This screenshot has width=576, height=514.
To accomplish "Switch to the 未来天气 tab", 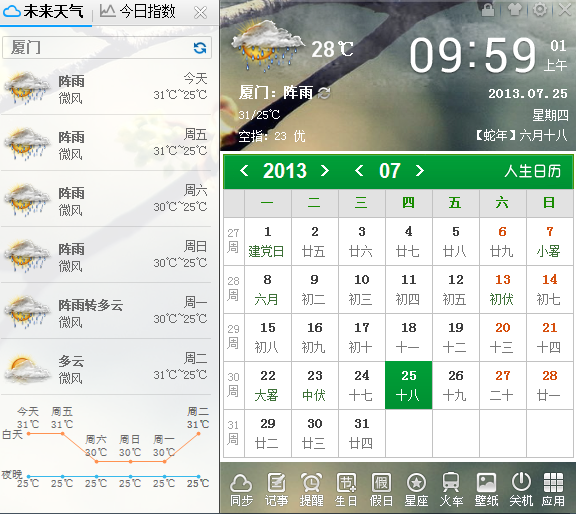I will coord(45,12).
